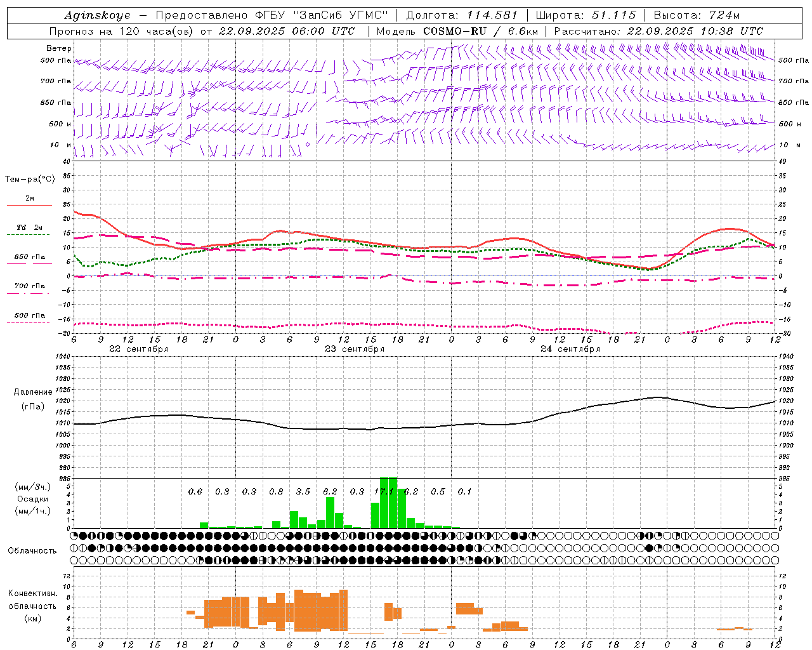The width and height of the screenshot is (812, 650).
Task: Click the latitude value 'Широта: 51.115'
Action: tap(586, 15)
